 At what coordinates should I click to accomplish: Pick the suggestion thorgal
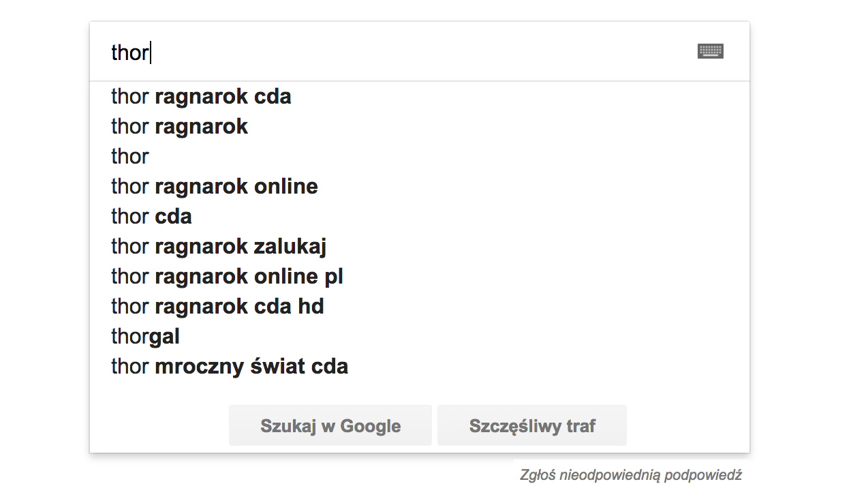144,336
